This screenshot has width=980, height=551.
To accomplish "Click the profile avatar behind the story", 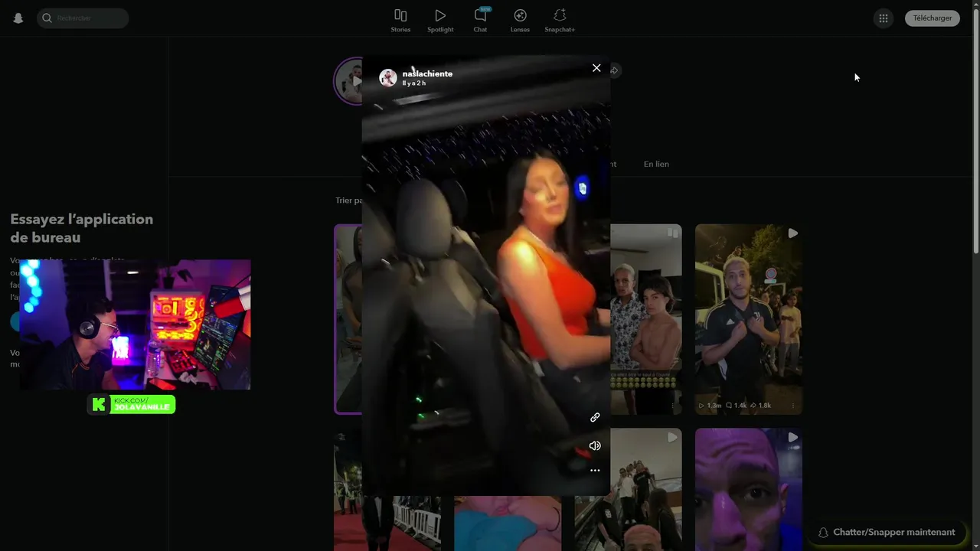I will pyautogui.click(x=348, y=80).
